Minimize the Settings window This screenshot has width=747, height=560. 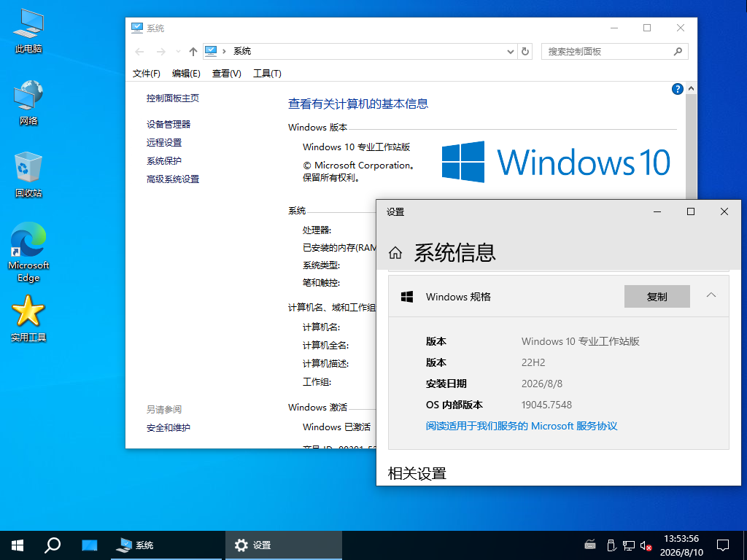[x=657, y=212]
